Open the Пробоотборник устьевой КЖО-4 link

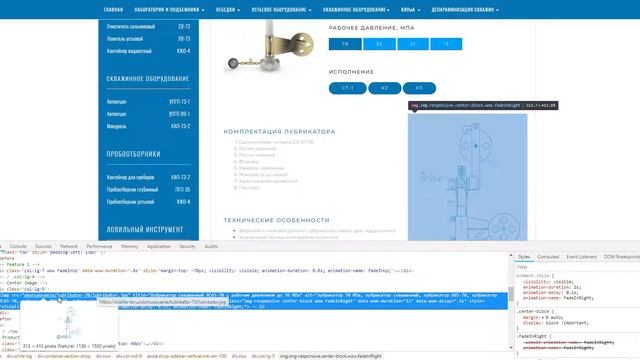click(149, 202)
